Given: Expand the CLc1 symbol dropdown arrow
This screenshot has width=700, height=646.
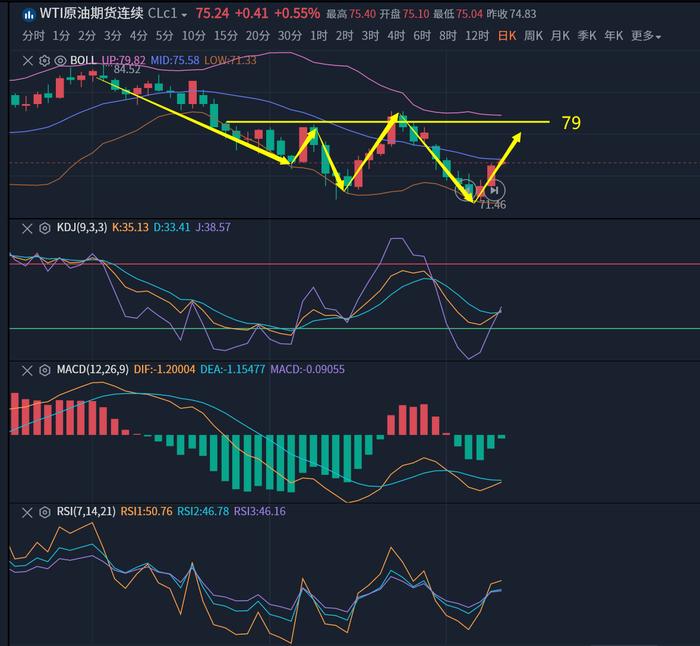Looking at the screenshot, I should click(185, 15).
